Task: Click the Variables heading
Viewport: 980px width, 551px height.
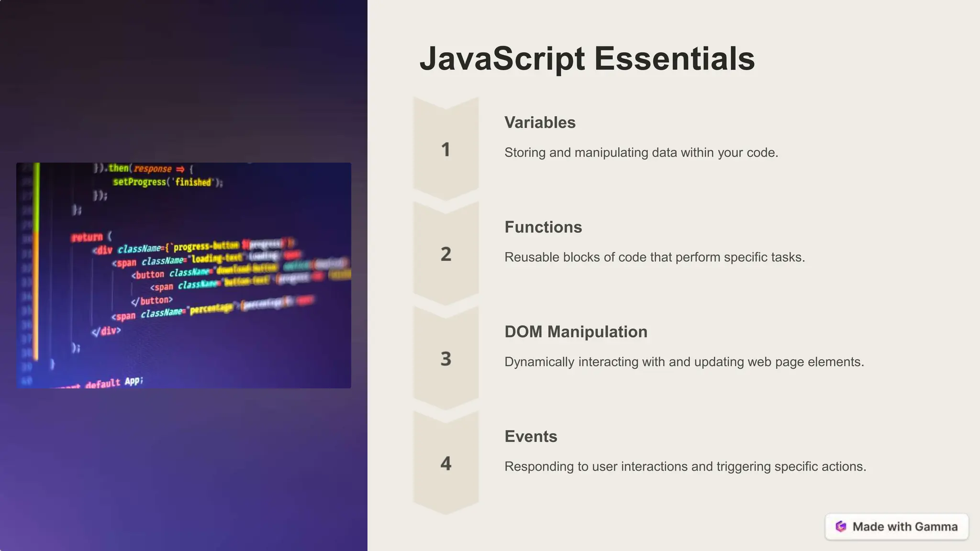Action: pos(540,122)
